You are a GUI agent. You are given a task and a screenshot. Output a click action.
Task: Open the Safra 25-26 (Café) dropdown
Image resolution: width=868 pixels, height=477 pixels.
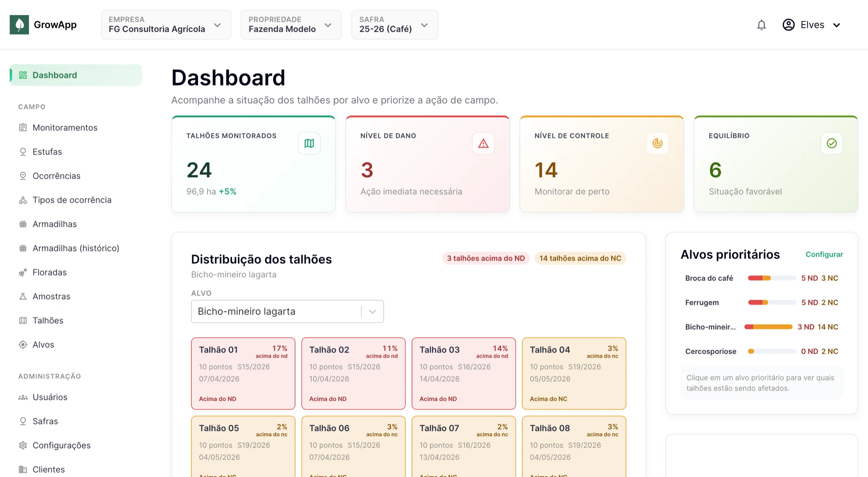click(395, 24)
